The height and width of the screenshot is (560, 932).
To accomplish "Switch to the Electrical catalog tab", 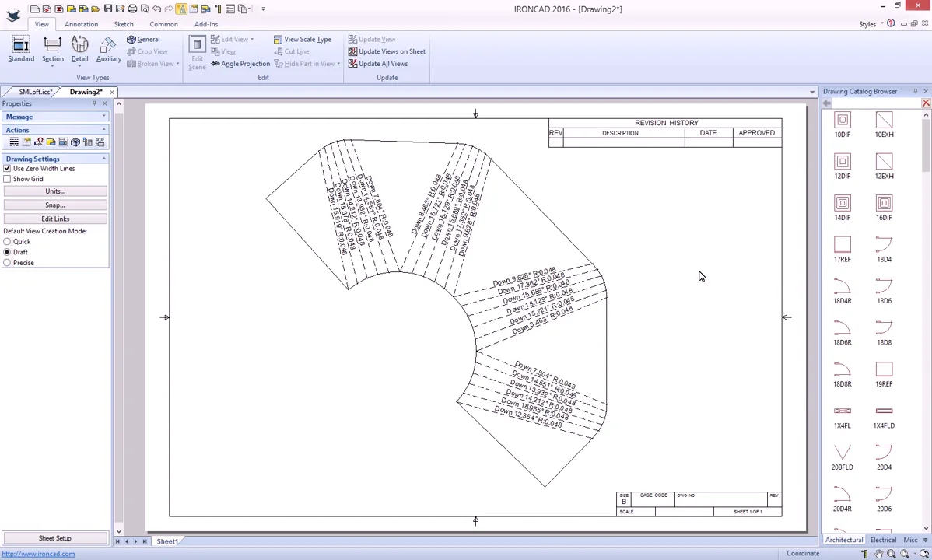I will tap(883, 540).
